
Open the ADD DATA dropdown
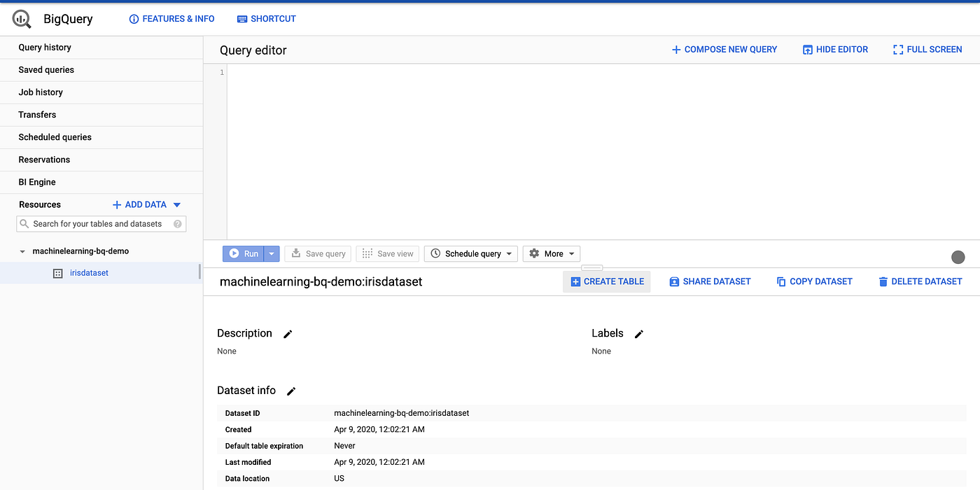point(145,204)
